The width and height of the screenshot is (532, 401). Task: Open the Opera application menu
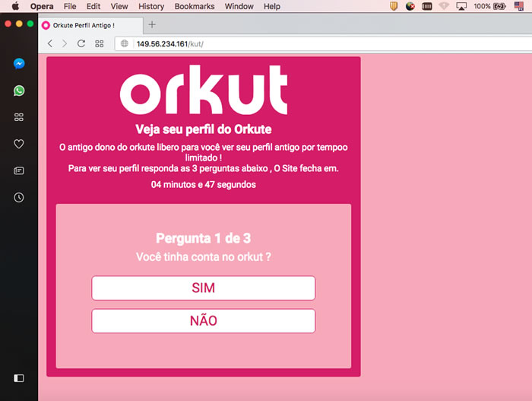tap(42, 6)
